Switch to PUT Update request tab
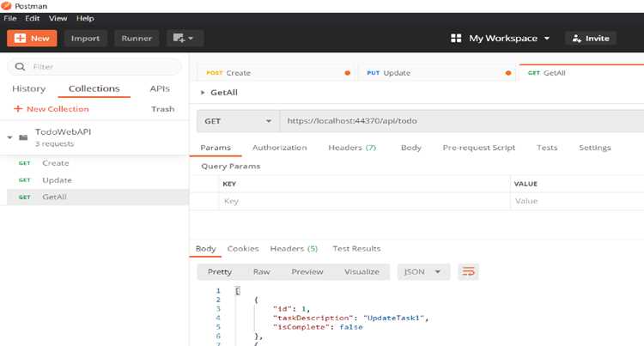The height and width of the screenshot is (346, 644). (x=439, y=73)
